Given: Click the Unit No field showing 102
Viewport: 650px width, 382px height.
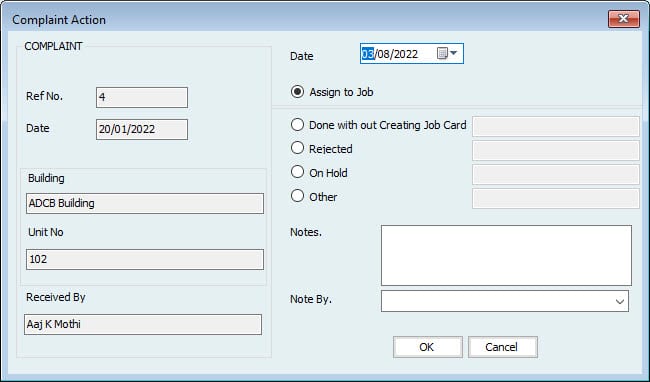Looking at the screenshot, I should pyautogui.click(x=145, y=259).
